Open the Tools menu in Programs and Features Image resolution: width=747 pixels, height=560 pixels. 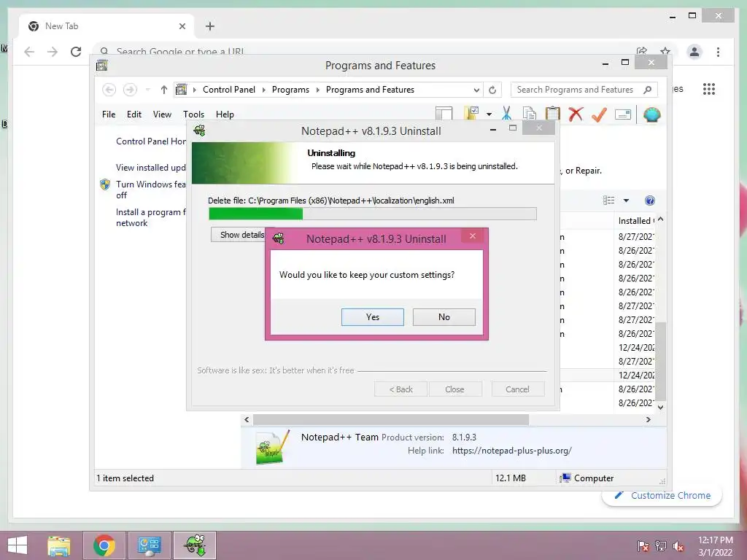193,114
